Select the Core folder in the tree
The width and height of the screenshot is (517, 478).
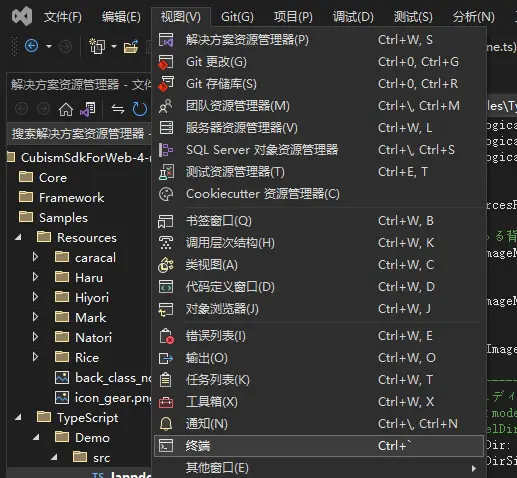(53, 178)
